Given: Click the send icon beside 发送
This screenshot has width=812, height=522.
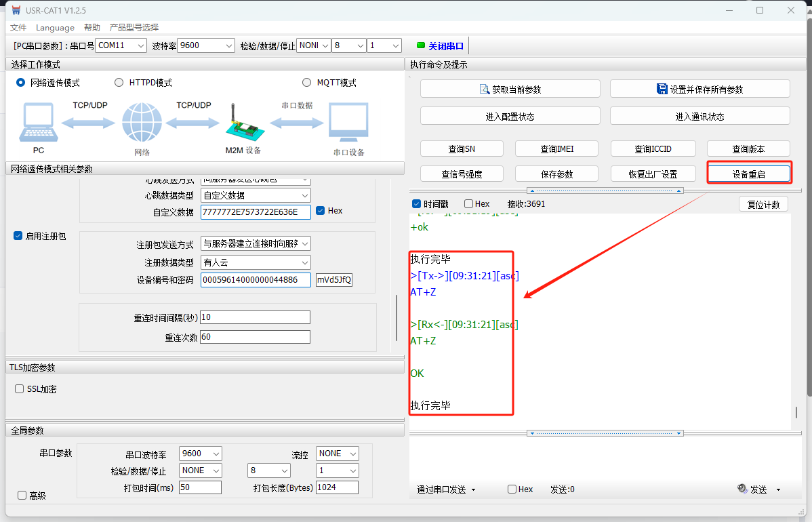Looking at the screenshot, I should pos(742,489).
